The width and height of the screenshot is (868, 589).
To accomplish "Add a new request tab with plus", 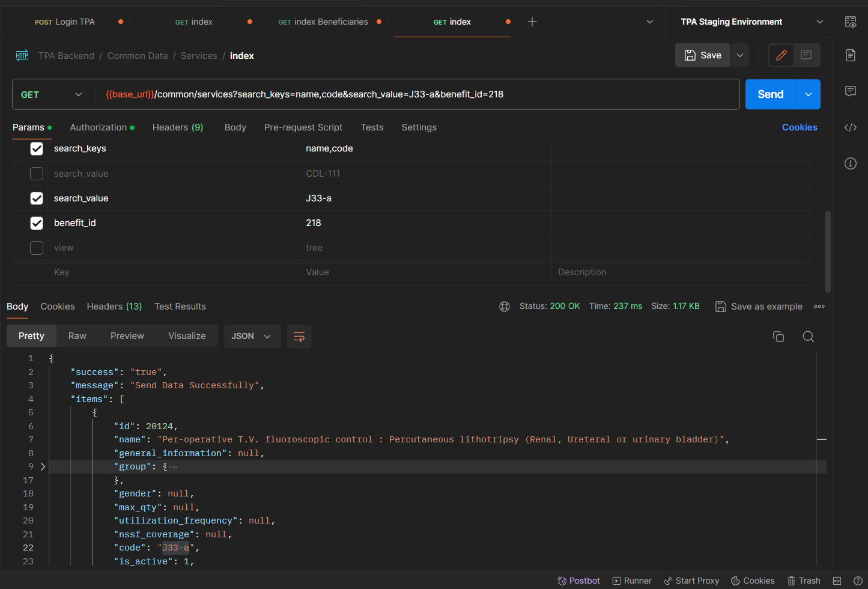I will coord(532,22).
